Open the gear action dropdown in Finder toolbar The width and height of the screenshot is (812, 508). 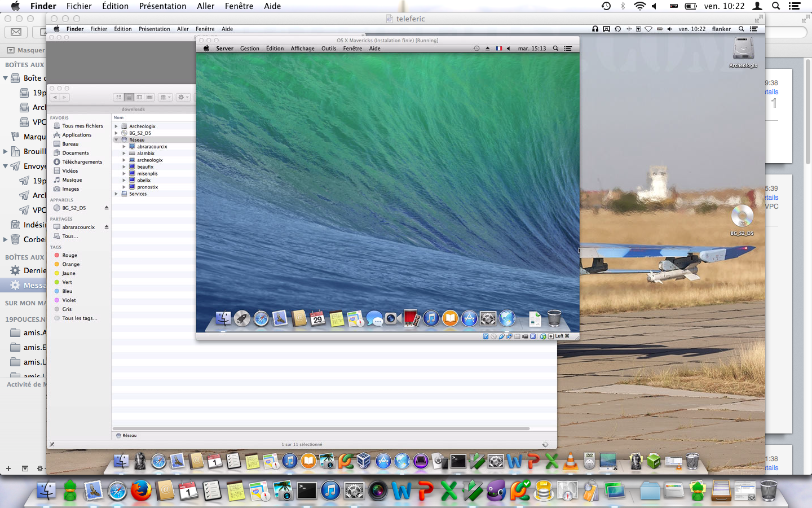click(x=183, y=97)
